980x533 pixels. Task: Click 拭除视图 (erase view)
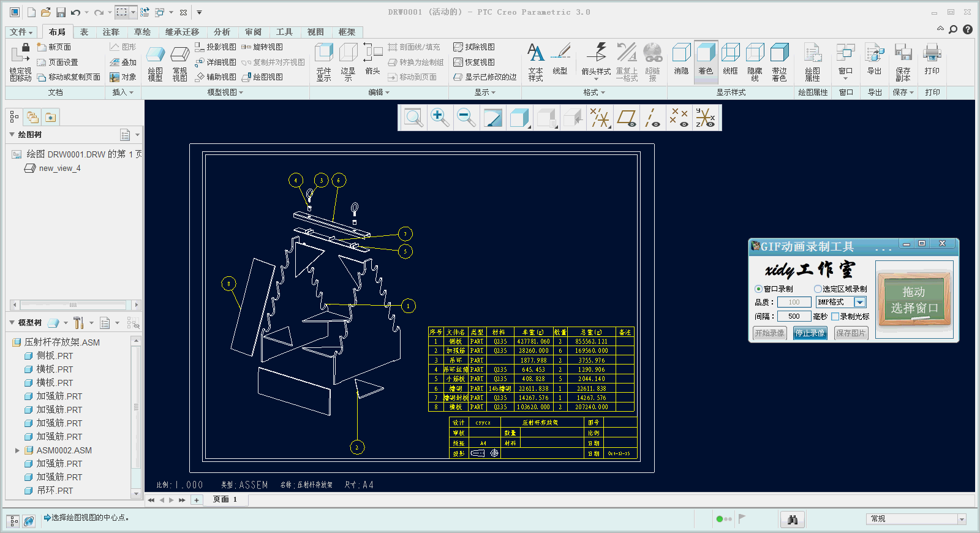point(474,47)
